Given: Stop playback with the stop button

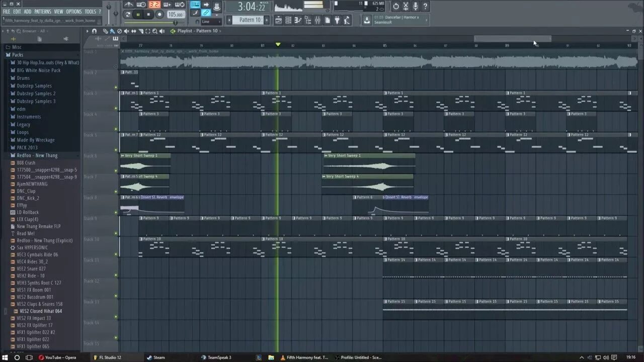Looking at the screenshot, I should coord(148,15).
